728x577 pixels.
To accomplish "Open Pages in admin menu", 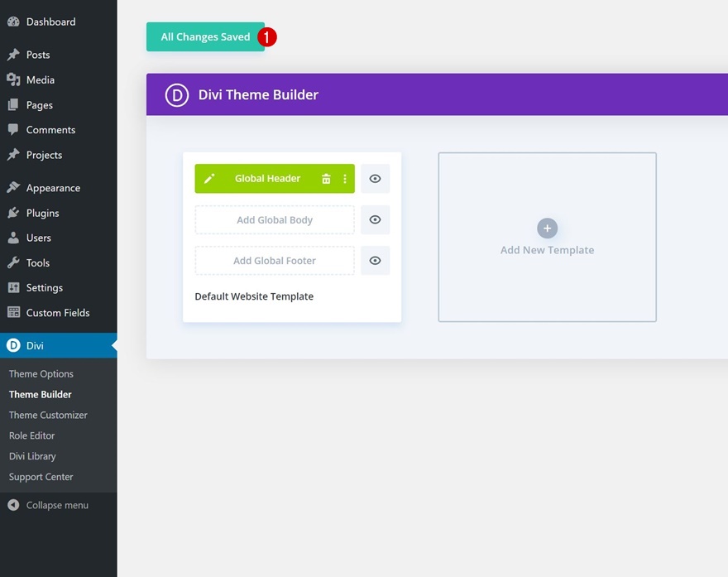I will pos(59,104).
